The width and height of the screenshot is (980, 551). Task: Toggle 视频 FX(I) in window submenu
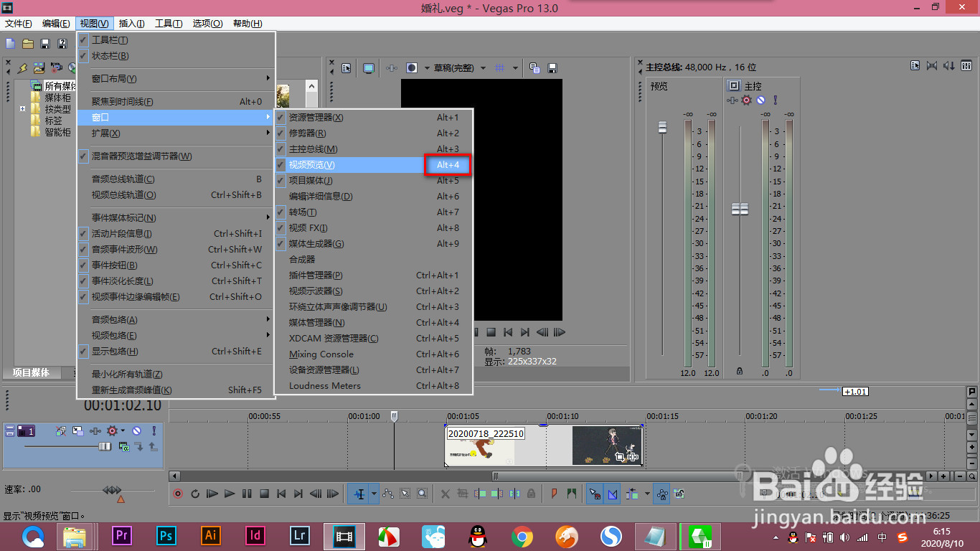coord(373,228)
